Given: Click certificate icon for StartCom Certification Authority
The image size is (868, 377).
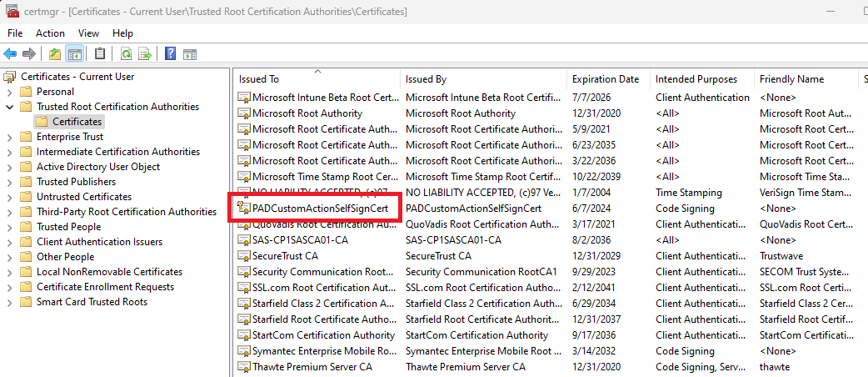Looking at the screenshot, I should tap(243, 335).
